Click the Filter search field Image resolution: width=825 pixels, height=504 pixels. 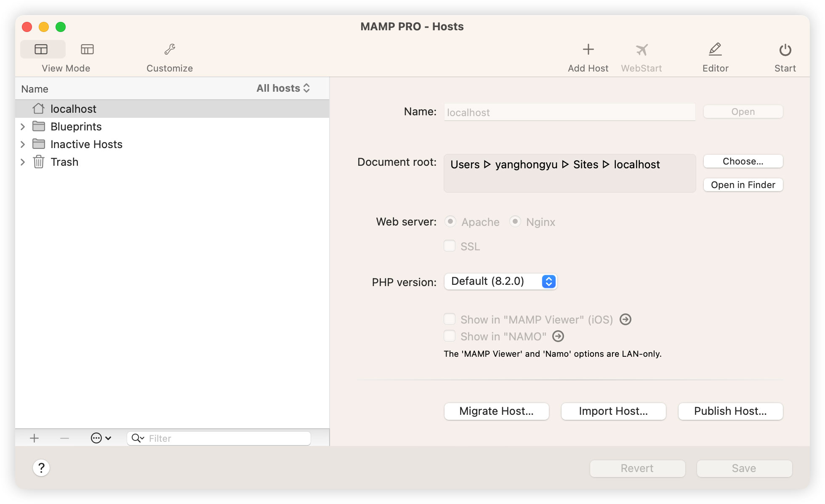(x=219, y=438)
